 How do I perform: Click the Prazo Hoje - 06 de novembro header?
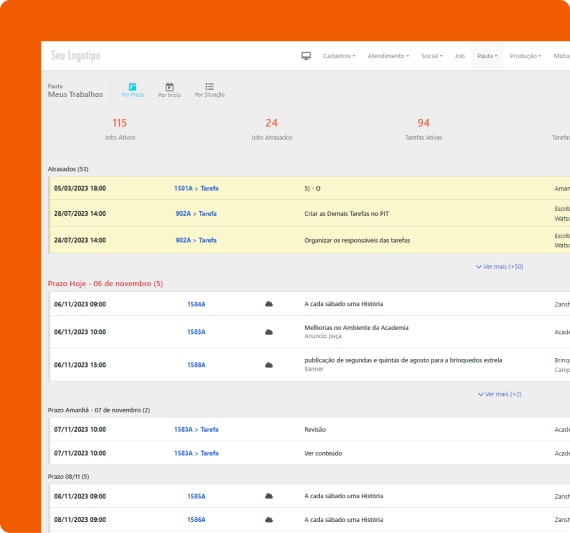105,284
